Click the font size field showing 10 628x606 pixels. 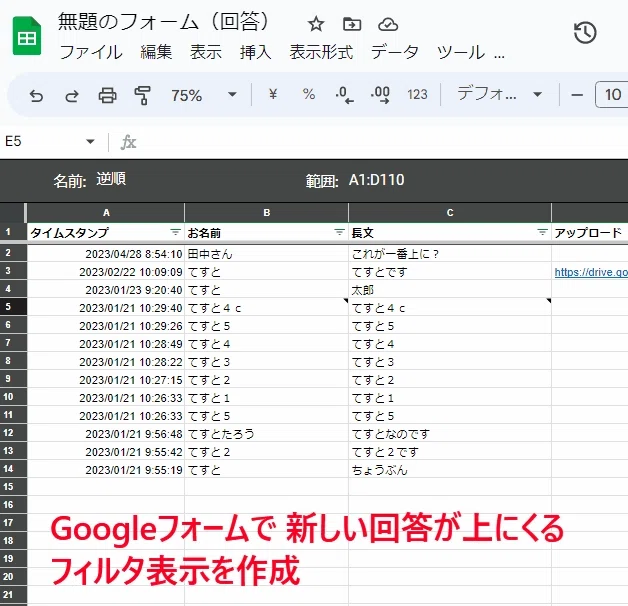pyautogui.click(x=612, y=95)
